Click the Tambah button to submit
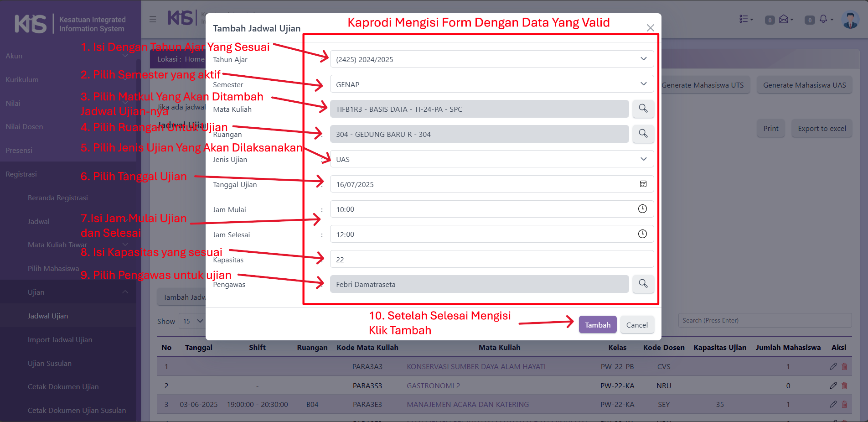This screenshot has width=868, height=422. click(597, 325)
